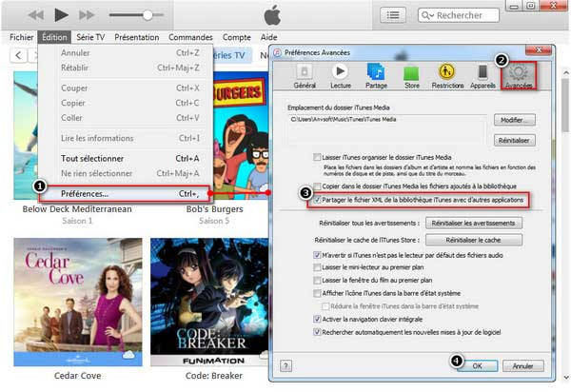This screenshot has width=571, height=392.
Task: Click the scrollbar up arrow in iTunes
Action: click(566, 73)
